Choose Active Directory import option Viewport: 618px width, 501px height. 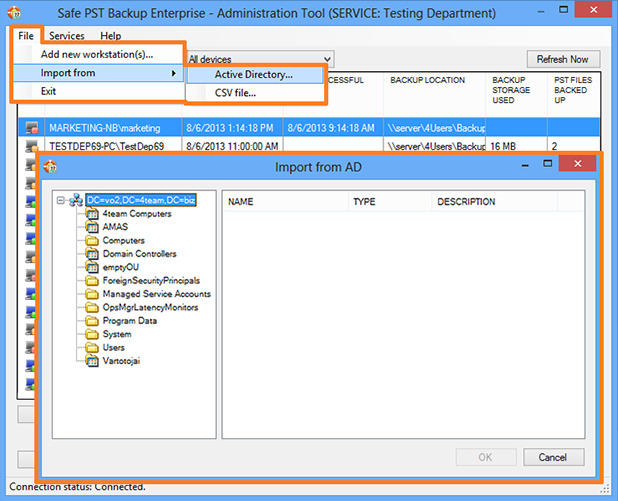click(x=255, y=74)
